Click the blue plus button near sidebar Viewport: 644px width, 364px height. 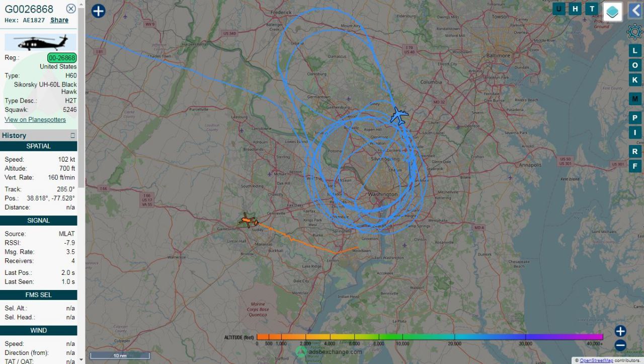click(99, 11)
